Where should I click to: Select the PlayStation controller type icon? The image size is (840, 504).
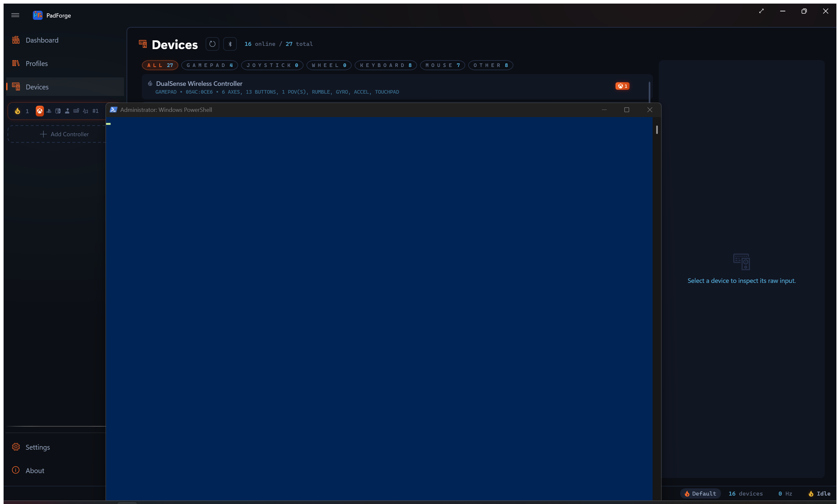(x=49, y=111)
